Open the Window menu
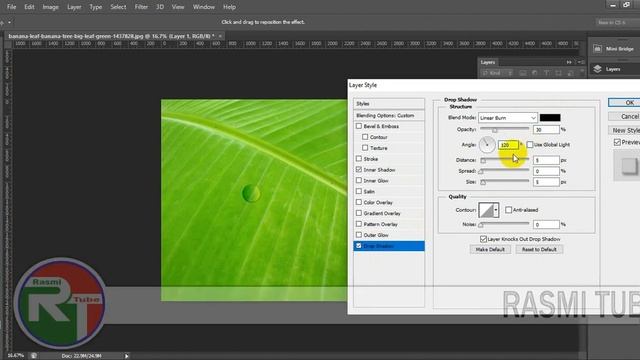Viewport: 640px width, 360px height. click(x=204, y=7)
